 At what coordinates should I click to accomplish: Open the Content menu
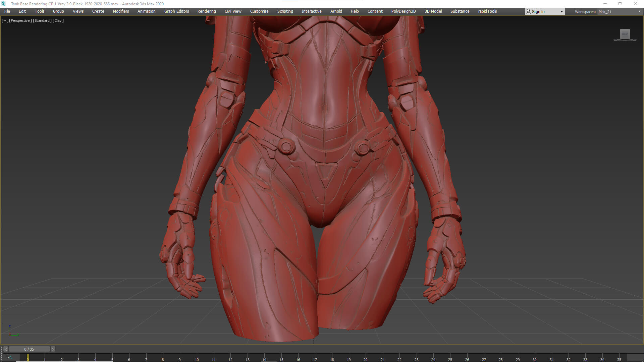coord(375,11)
